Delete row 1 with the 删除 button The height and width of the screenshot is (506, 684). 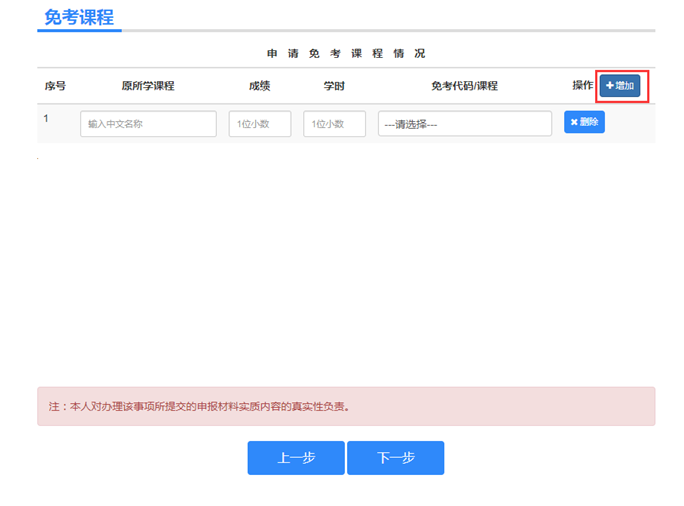tap(584, 122)
